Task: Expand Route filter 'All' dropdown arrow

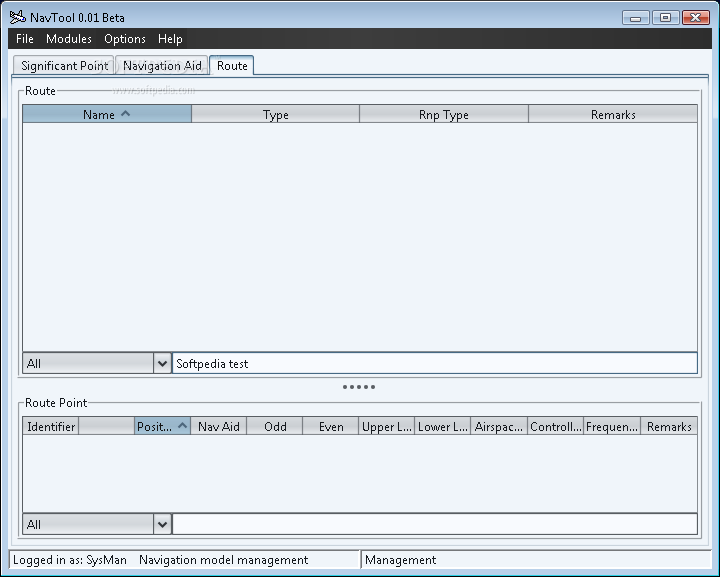Action: coord(162,364)
